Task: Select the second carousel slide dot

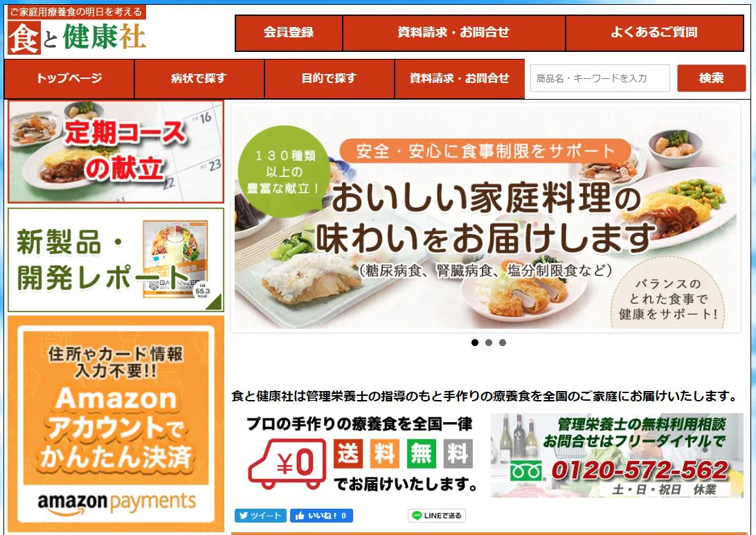Action: click(489, 343)
